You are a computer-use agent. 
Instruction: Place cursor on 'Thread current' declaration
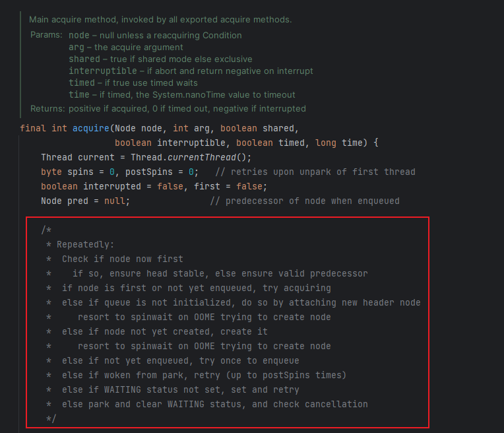[x=77, y=157]
